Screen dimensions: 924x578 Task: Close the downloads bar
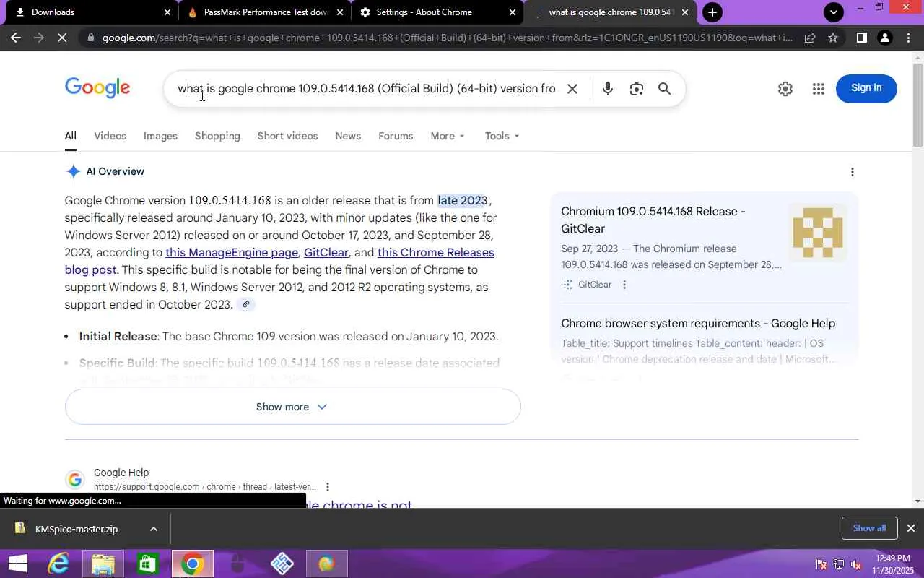pos(911,528)
